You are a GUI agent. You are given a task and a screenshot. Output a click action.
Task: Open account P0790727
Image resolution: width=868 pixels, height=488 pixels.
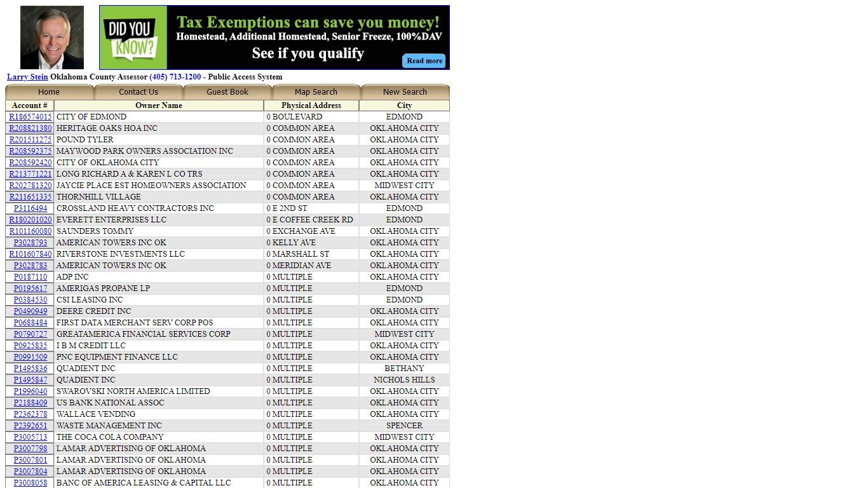point(31,334)
